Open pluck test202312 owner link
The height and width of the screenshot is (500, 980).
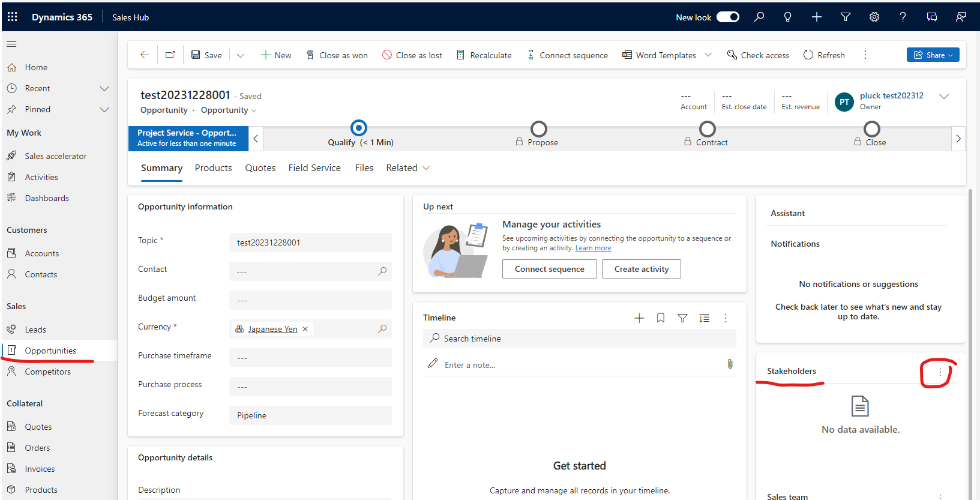[892, 95]
